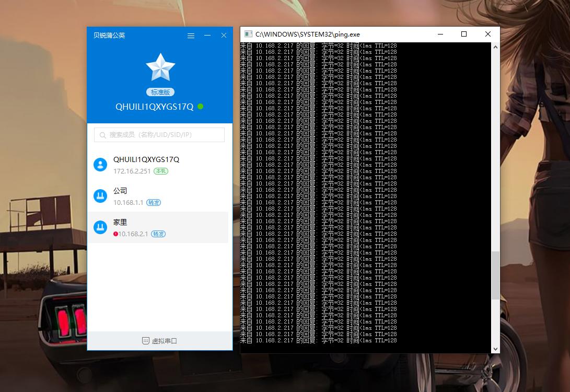The image size is (570, 392).
Task: Click the scroll up arrow in ping window
Action: pos(495,47)
